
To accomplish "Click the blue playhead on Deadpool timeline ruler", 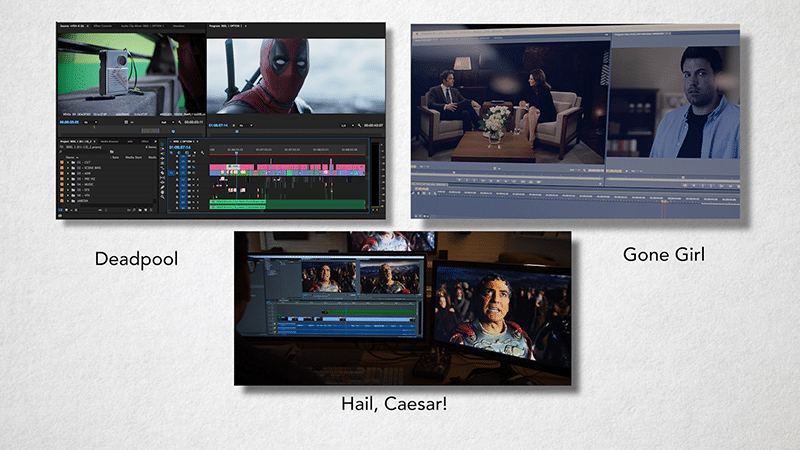I will 236,152.
